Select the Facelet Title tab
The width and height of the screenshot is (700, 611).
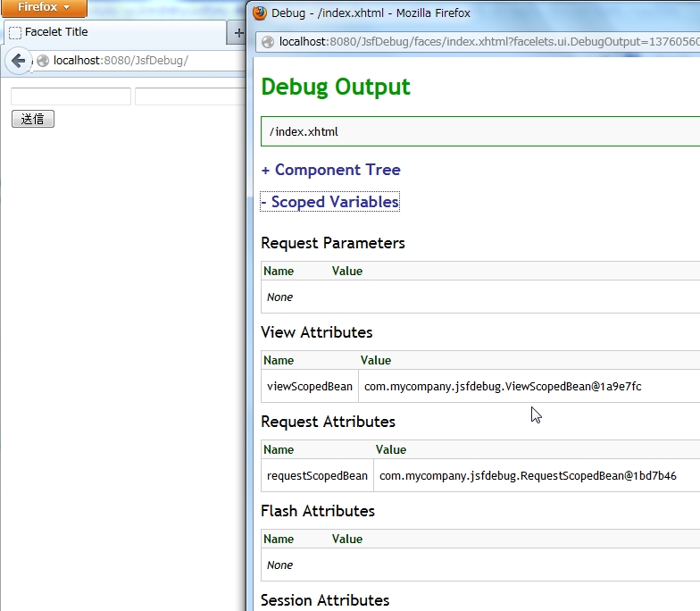tap(115, 32)
